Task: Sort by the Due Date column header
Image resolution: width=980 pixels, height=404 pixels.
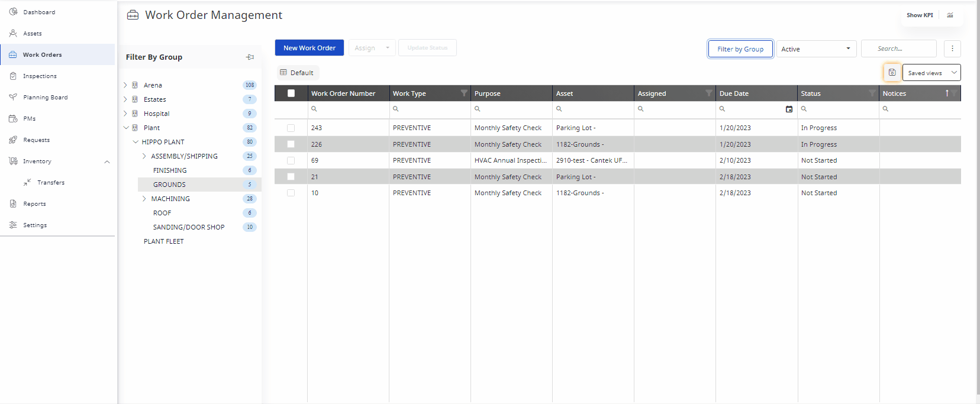Action: [734, 93]
